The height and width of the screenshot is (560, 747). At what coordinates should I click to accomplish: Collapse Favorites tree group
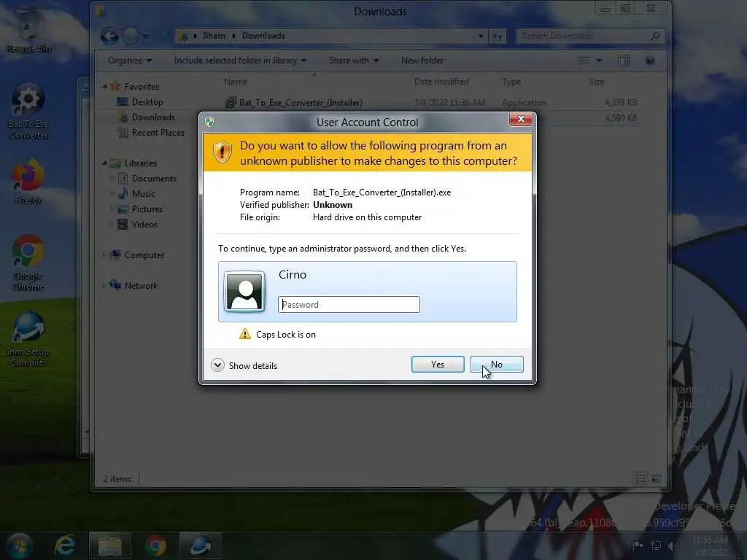click(x=104, y=86)
